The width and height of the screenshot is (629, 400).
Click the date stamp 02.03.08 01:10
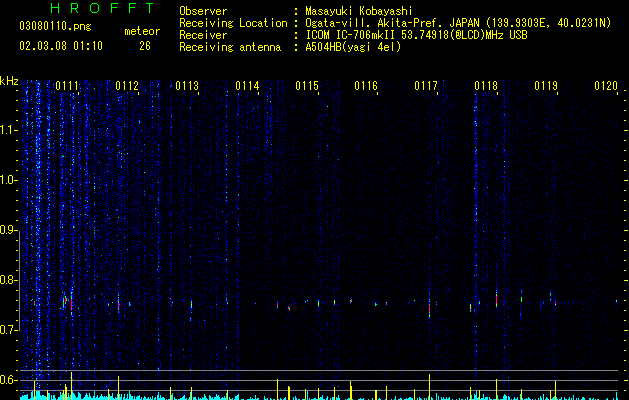[61, 45]
